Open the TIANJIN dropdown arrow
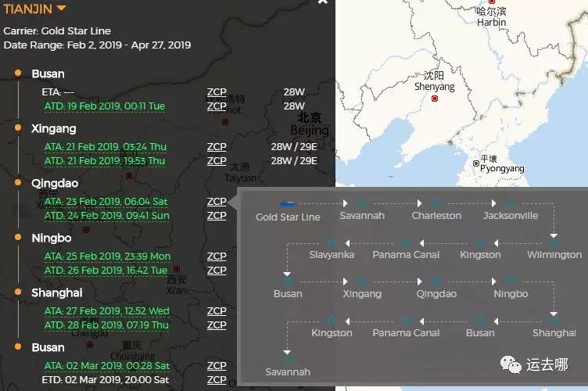 coord(61,8)
